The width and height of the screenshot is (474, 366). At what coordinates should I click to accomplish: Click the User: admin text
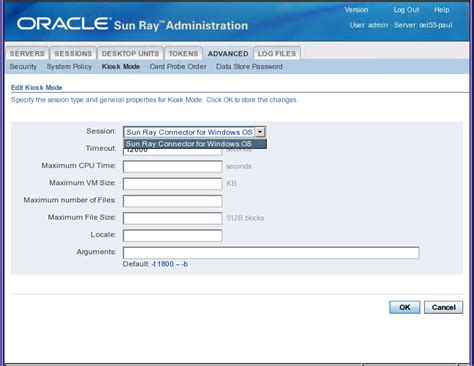pyautogui.click(x=369, y=25)
